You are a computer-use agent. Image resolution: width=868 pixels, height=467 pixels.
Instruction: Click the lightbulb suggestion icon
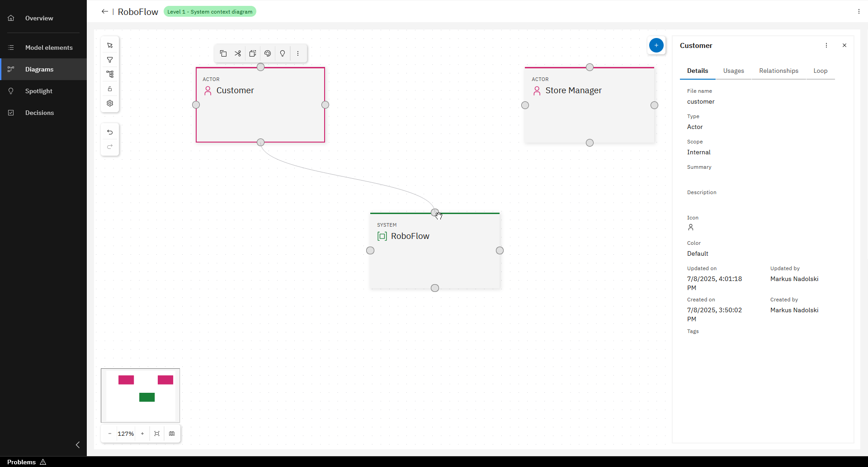(282, 53)
